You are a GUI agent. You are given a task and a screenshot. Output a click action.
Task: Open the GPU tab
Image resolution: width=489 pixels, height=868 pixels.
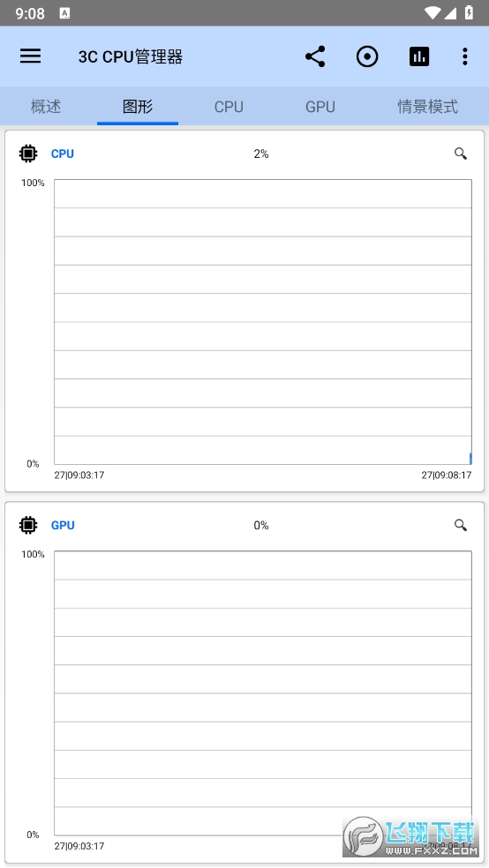(320, 106)
